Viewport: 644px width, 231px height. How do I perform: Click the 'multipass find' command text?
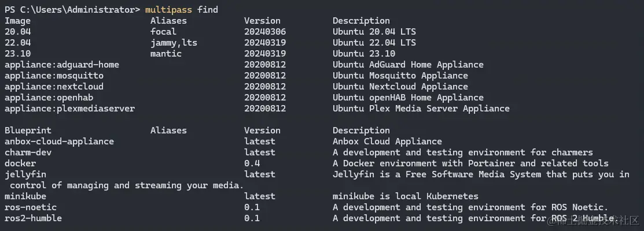click(182, 10)
